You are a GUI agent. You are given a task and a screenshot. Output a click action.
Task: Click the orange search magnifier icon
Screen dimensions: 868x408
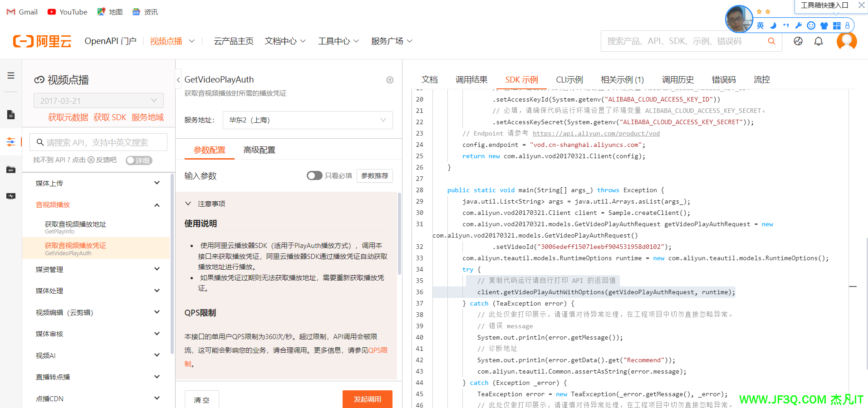click(771, 41)
